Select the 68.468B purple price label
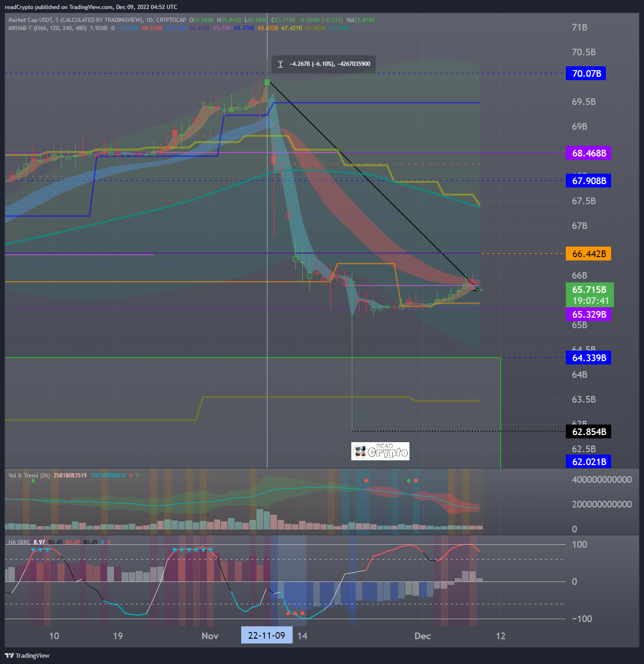The image size is (644, 664). [588, 153]
